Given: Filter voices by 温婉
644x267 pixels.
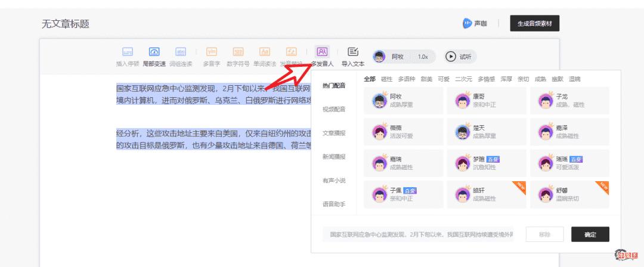Looking at the screenshot, I should click(575, 79).
